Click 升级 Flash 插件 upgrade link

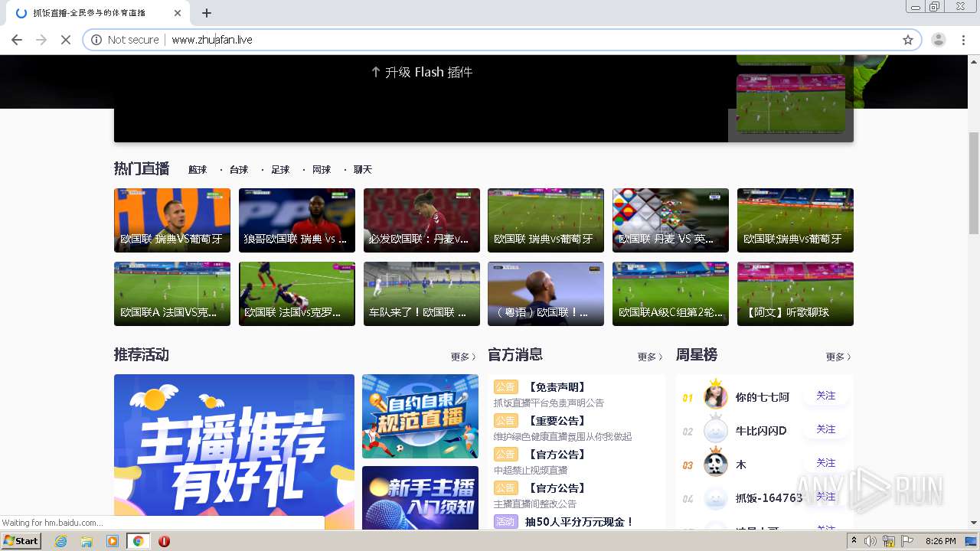(422, 72)
